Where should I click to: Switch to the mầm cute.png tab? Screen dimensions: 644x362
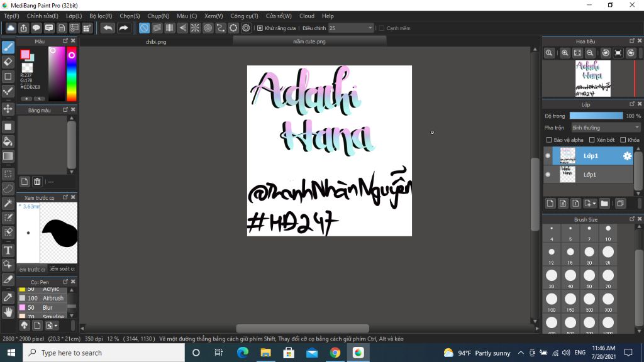coord(309,41)
